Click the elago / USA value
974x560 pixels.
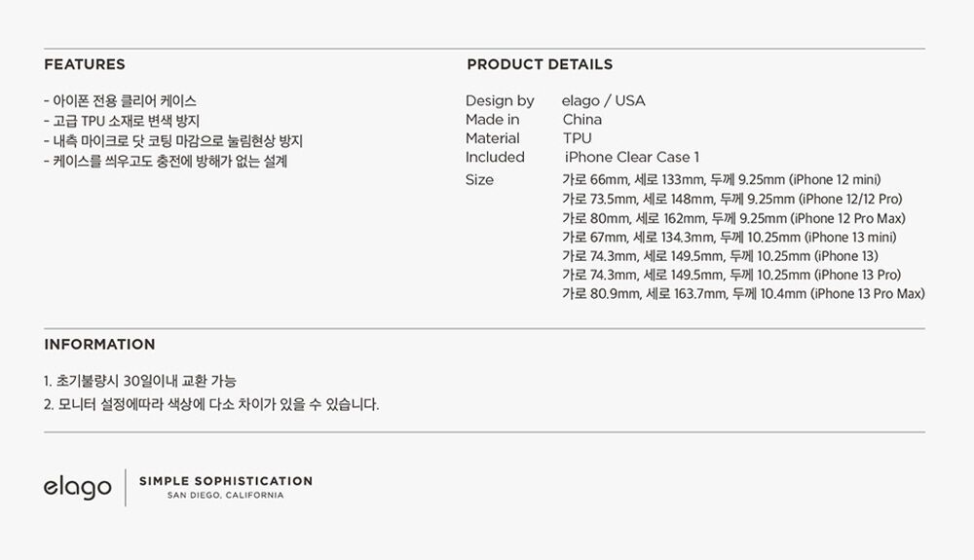tap(604, 100)
